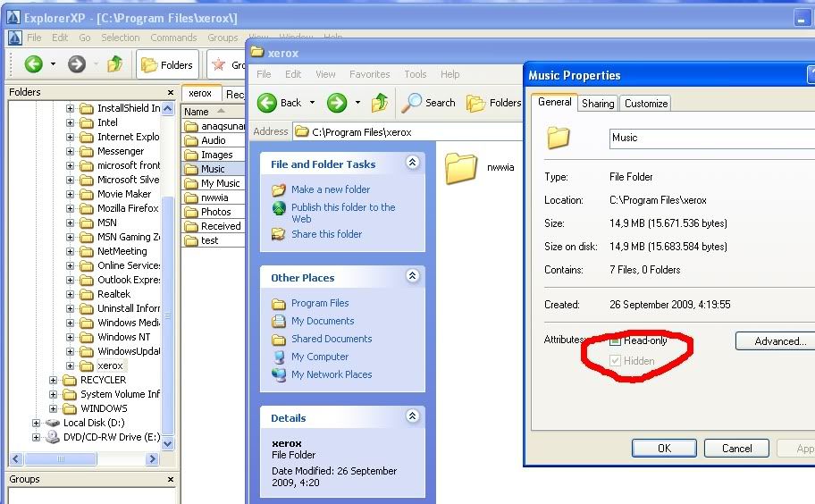The height and width of the screenshot is (504, 815).
Task: Select the Photos folder in ExplorerXP list
Action: [215, 212]
